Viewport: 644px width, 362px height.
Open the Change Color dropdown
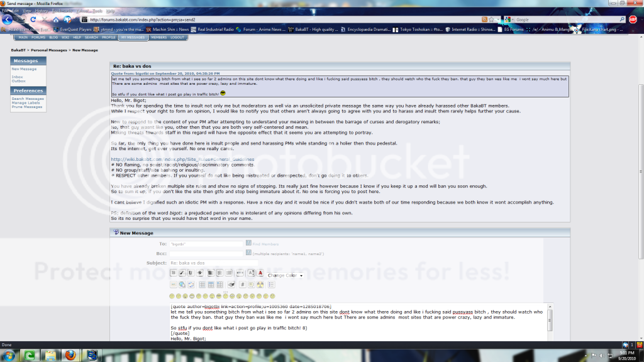285,275
